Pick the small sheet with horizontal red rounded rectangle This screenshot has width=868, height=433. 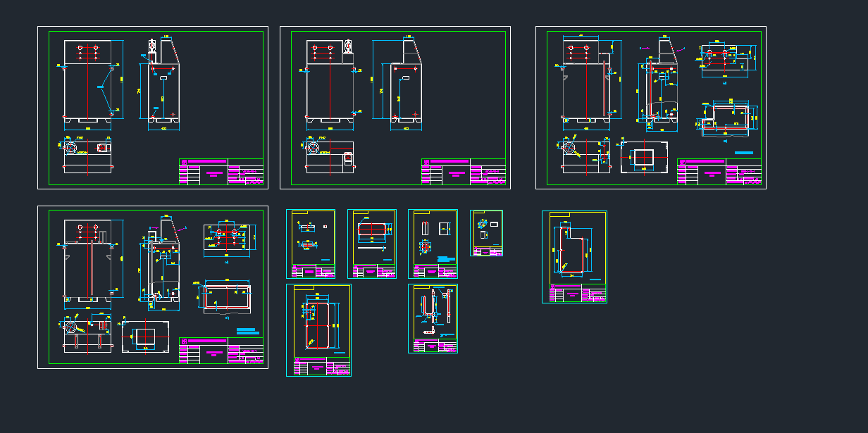[372, 244]
